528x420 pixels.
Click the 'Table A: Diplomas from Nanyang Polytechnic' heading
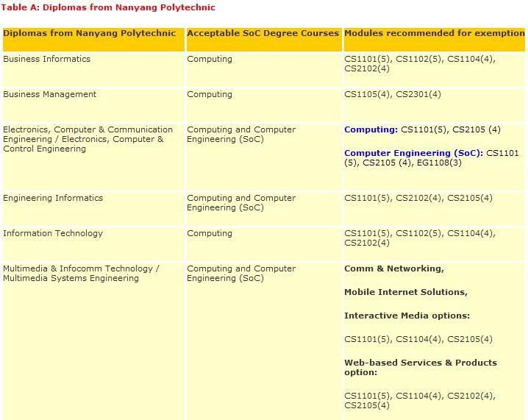coord(108,7)
